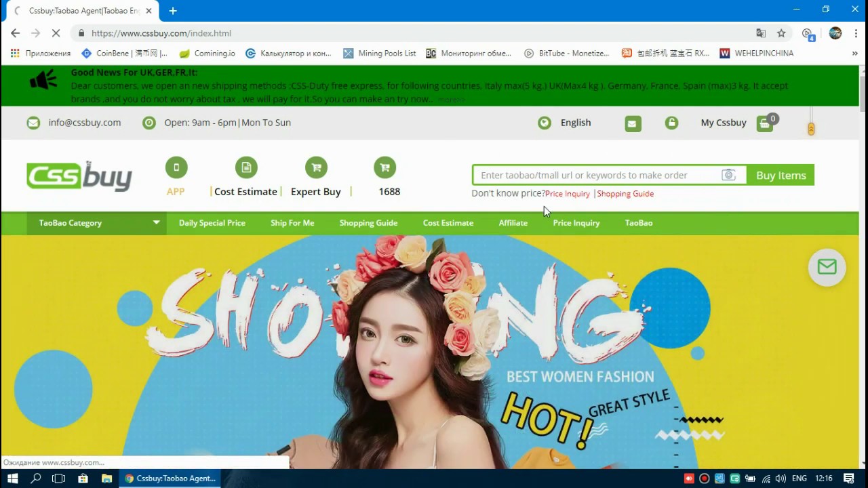Click the email icon beside info@cssbuy.com
Viewport: 868px width, 488px height.
click(33, 123)
